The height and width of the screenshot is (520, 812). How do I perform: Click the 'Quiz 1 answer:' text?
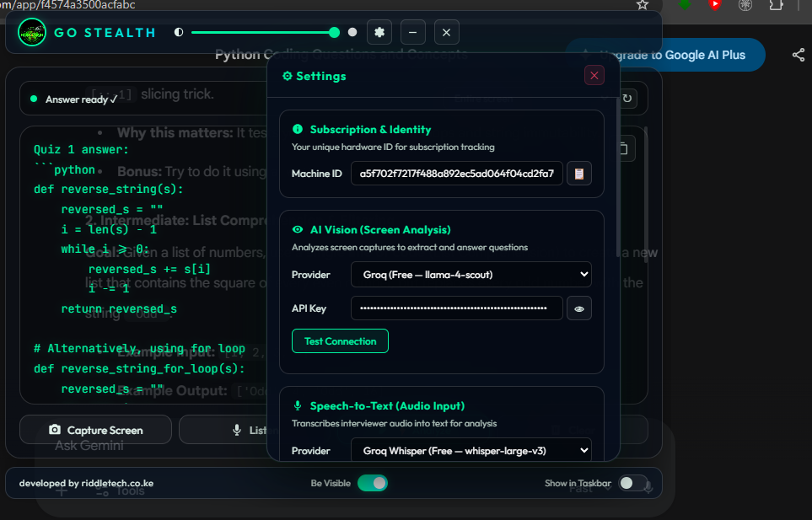(81, 149)
